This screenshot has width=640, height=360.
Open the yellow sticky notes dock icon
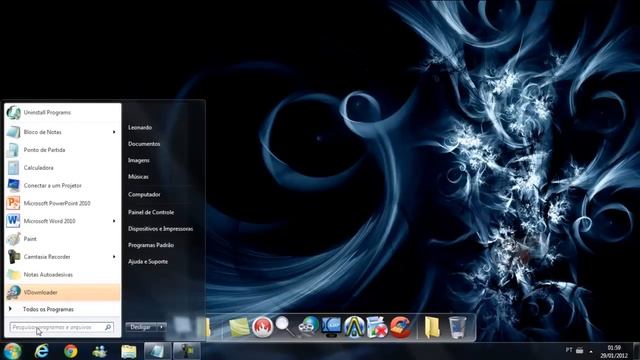point(239,327)
